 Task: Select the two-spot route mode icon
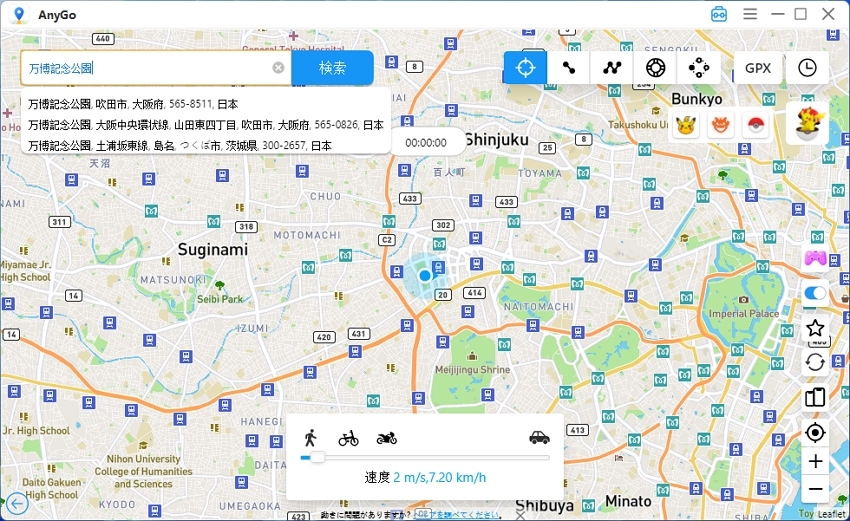569,68
